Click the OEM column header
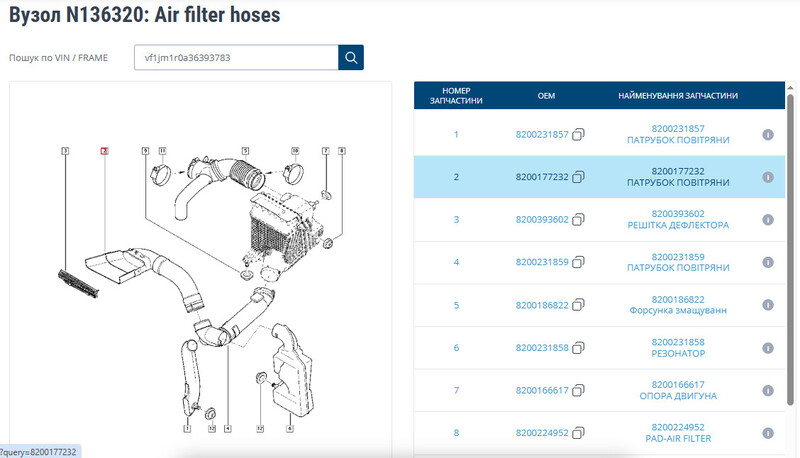 coord(546,96)
